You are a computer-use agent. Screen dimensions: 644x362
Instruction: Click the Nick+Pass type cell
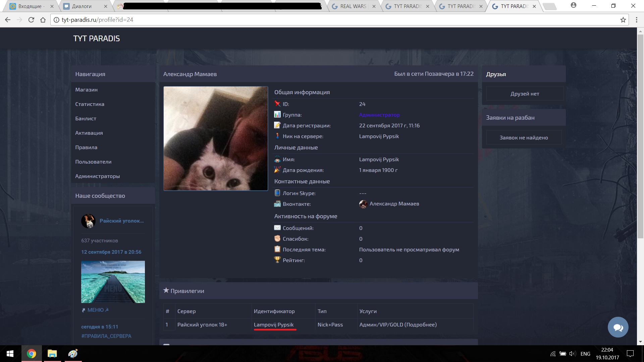[336, 324]
